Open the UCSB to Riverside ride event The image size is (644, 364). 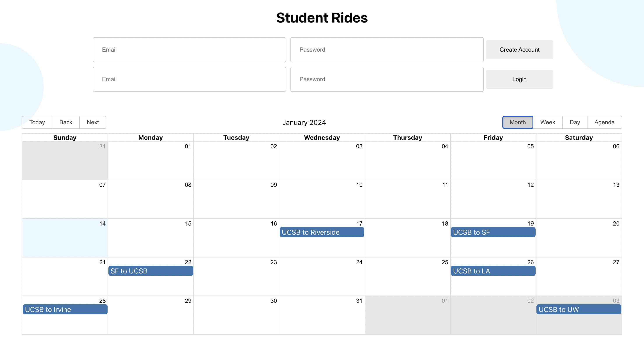(322, 232)
